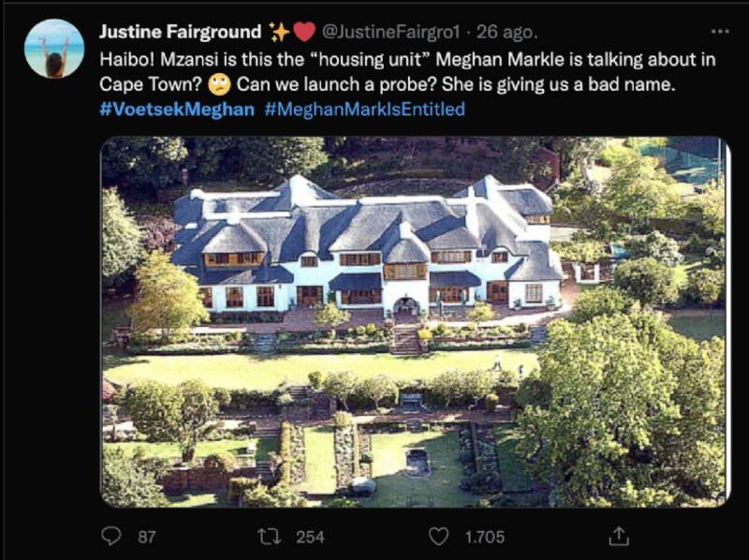749x560 pixels.
Task: Open the Justine Fairground display name
Action: [181, 32]
